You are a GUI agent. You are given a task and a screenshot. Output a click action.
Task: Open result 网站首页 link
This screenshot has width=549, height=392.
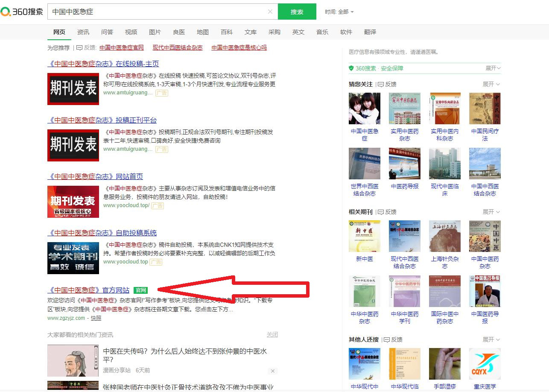coord(95,176)
